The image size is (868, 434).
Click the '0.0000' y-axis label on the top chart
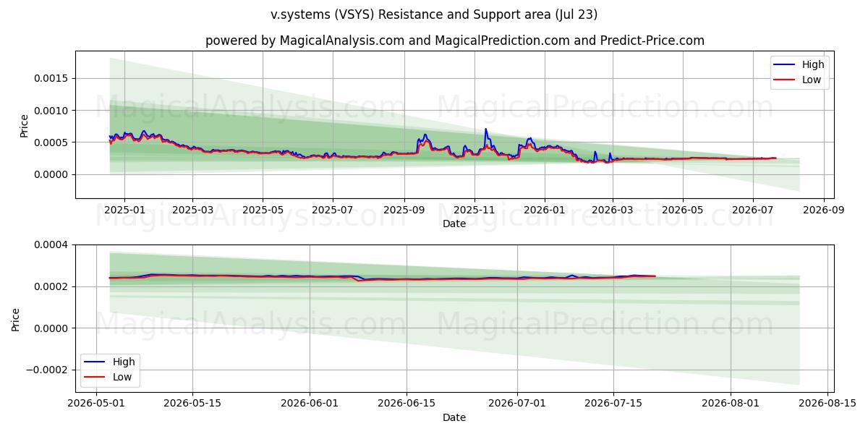(53, 174)
